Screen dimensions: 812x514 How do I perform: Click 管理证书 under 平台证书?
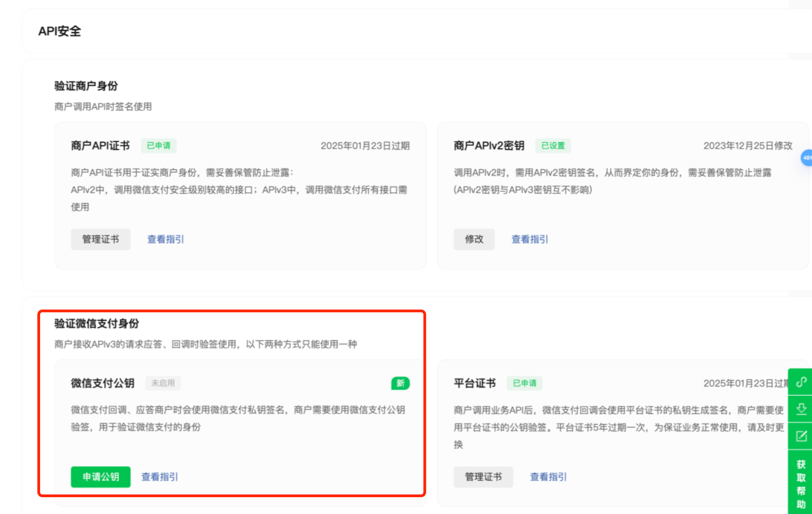483,477
